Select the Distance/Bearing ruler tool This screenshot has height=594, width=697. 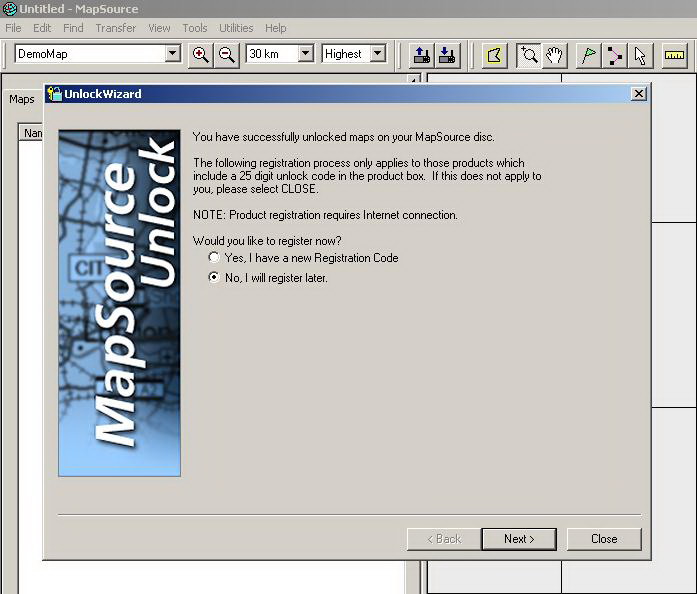[674, 55]
